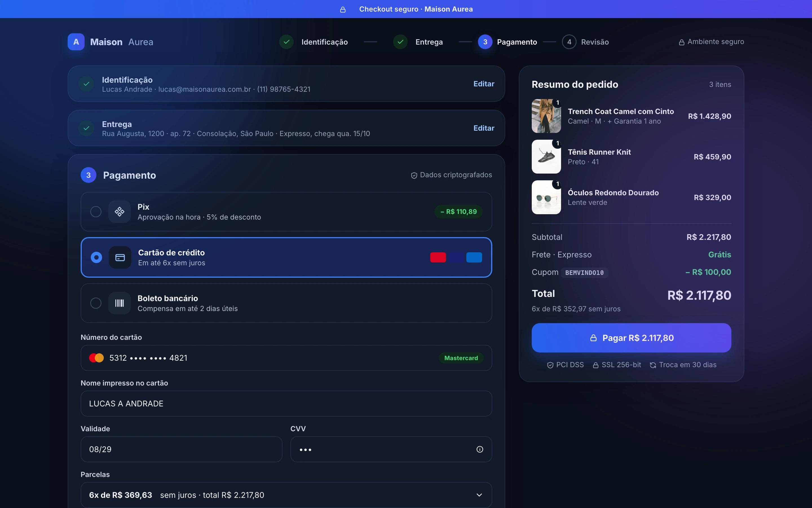Click the Ambiente seguro lock icon
This screenshot has height=508, width=812.
[x=681, y=42]
